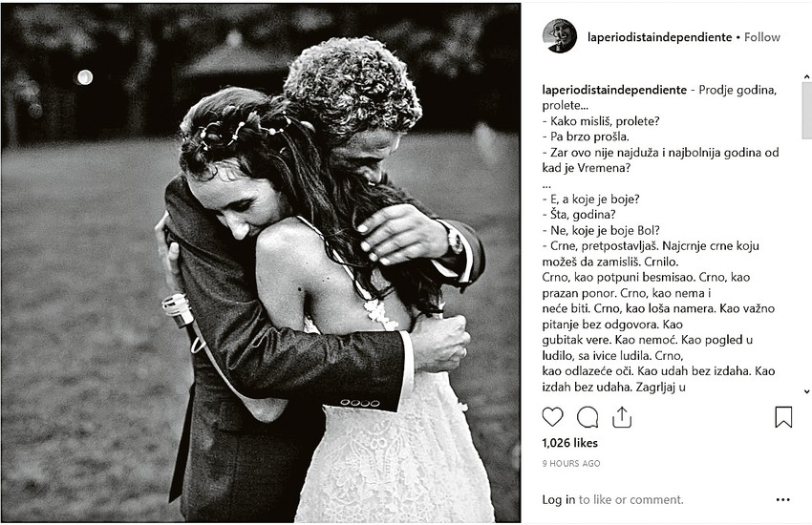Image resolution: width=812 pixels, height=525 pixels.
Task: Open comments via the speech bubble icon
Action: click(x=588, y=417)
